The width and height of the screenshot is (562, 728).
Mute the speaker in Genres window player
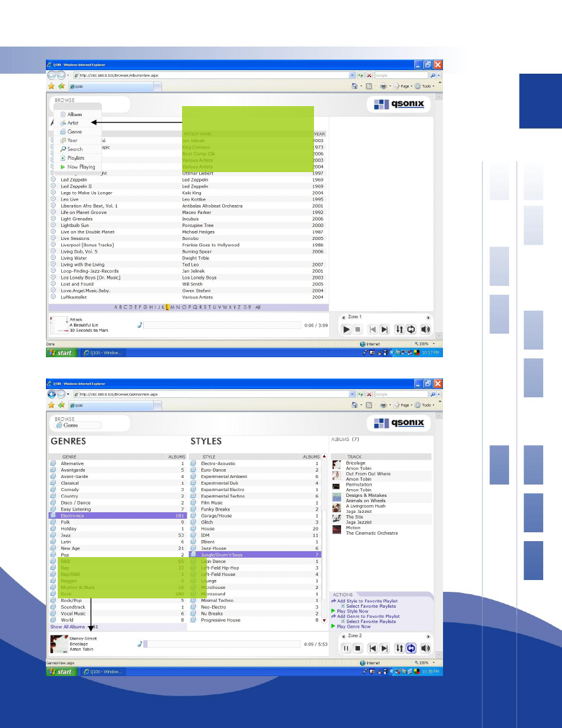click(x=425, y=648)
